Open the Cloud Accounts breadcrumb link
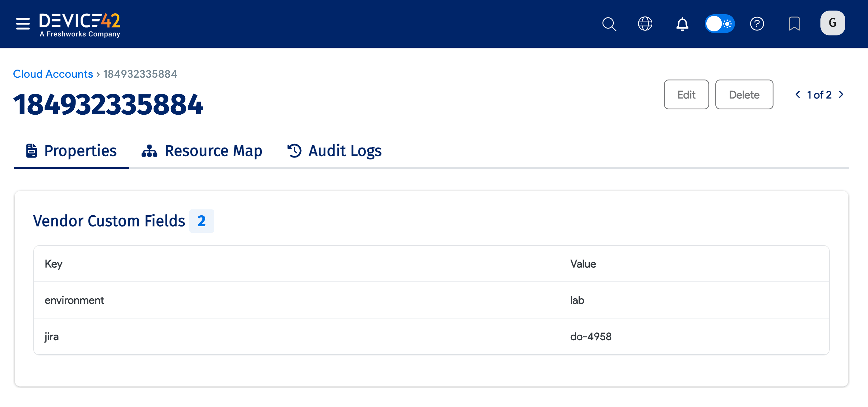Image resolution: width=868 pixels, height=407 pixels. [x=53, y=74]
